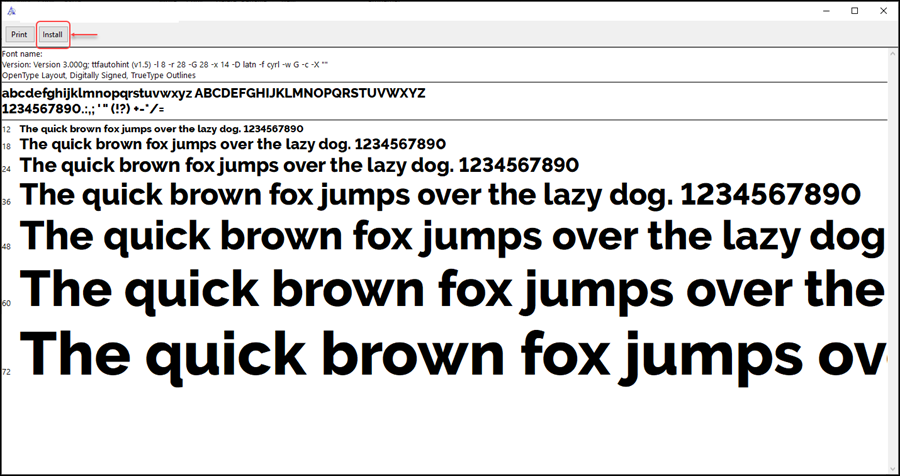The height and width of the screenshot is (476, 900).
Task: Click the 18-point quick brown fox sample
Action: [232, 144]
